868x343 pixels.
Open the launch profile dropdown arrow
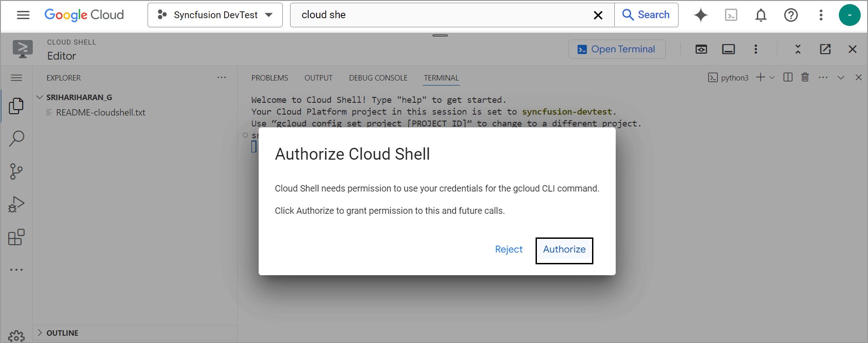772,78
